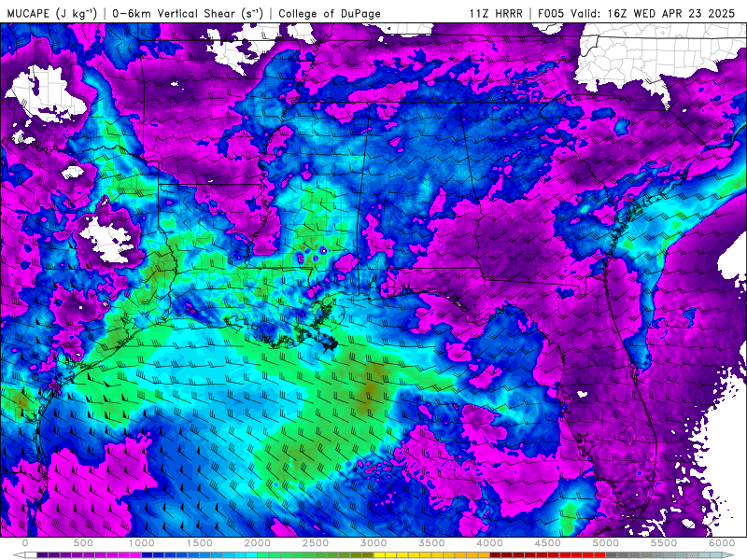Screen dimensions: 747x560
Task: Click the 0 value on the color scale
Action: point(25,543)
